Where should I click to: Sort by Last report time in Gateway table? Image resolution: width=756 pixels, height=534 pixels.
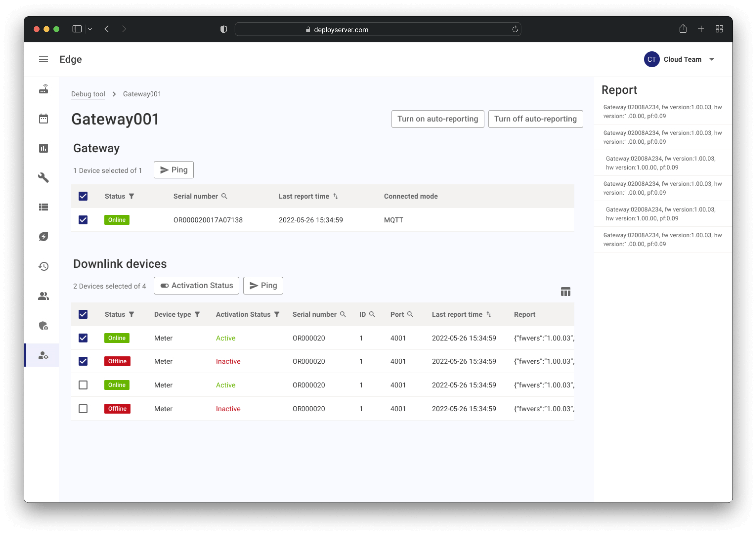pos(336,196)
